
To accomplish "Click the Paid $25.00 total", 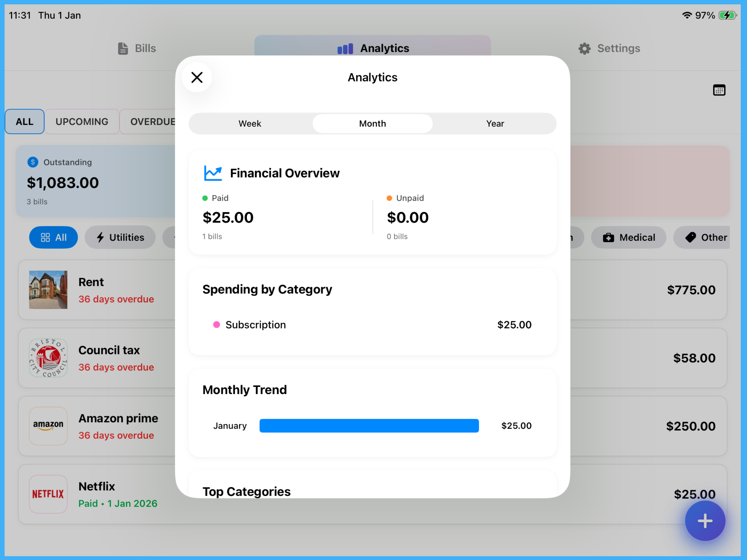I will 228,217.
